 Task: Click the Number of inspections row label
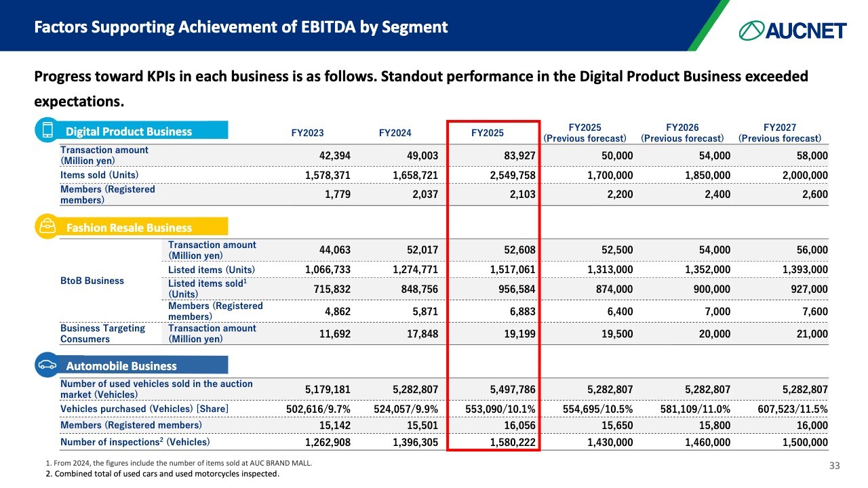pos(135,442)
